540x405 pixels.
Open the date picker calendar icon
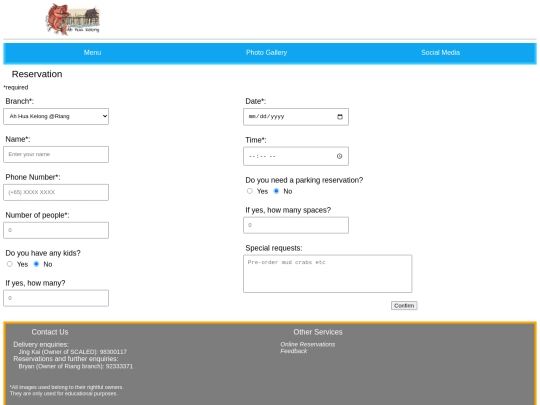[x=340, y=117]
